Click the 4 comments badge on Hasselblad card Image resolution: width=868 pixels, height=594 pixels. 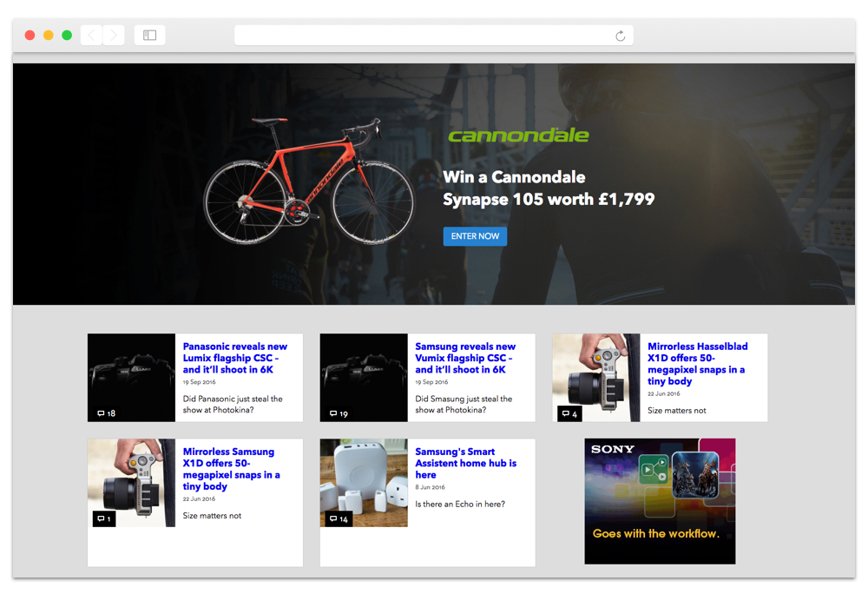tap(569, 414)
